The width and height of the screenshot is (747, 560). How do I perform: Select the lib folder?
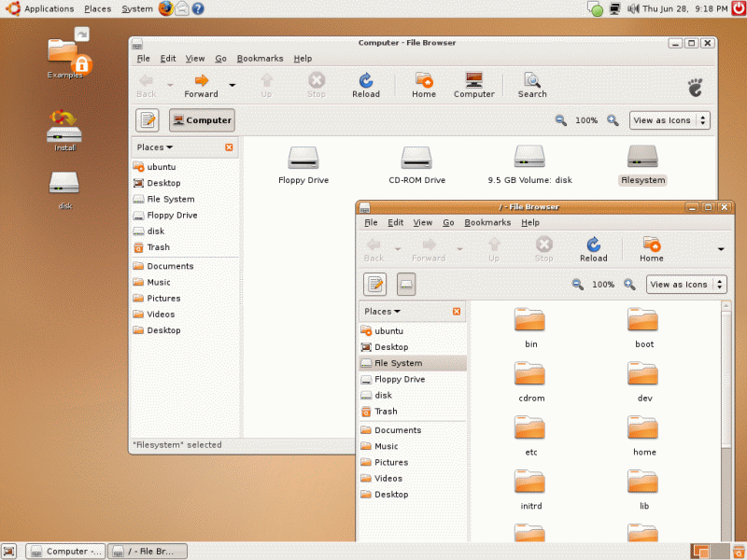pos(643,489)
